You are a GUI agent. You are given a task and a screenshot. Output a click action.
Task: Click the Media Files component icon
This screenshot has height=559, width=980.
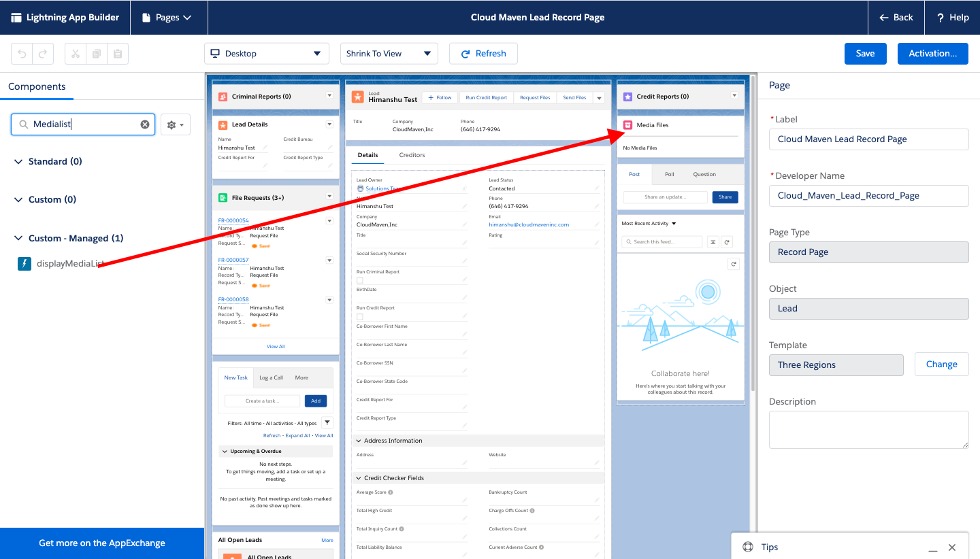tap(627, 125)
